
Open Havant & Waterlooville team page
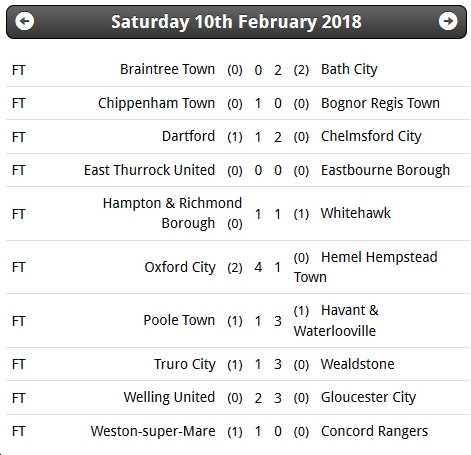[336, 320]
